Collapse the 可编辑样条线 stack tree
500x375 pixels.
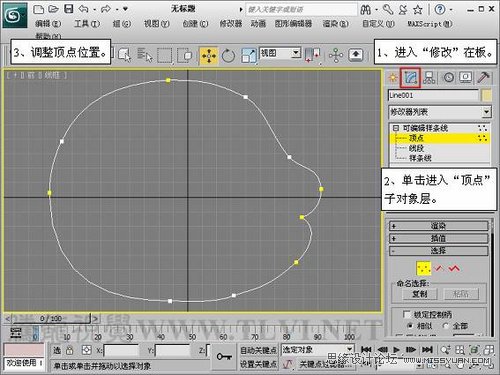tap(396, 128)
